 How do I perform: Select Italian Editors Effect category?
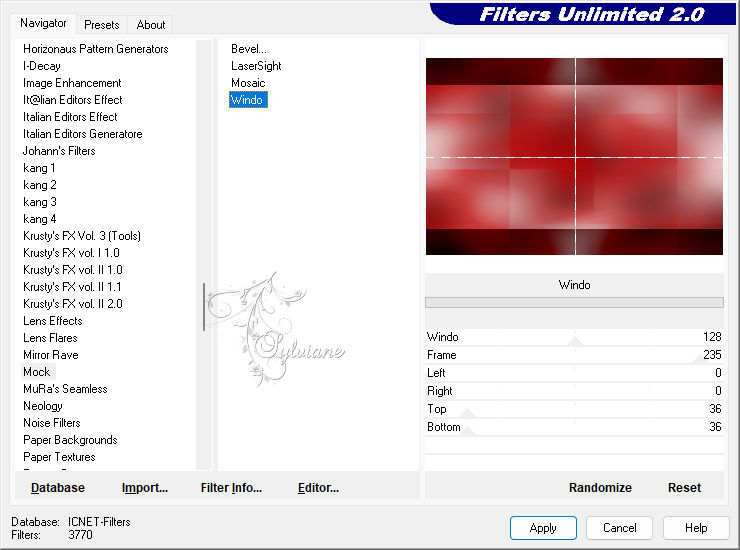tap(70, 117)
